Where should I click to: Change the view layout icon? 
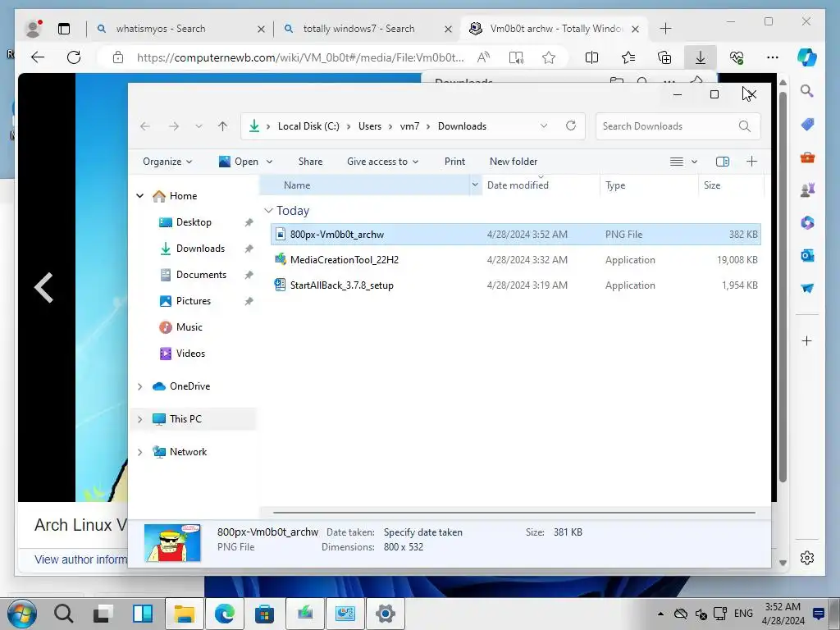click(677, 162)
